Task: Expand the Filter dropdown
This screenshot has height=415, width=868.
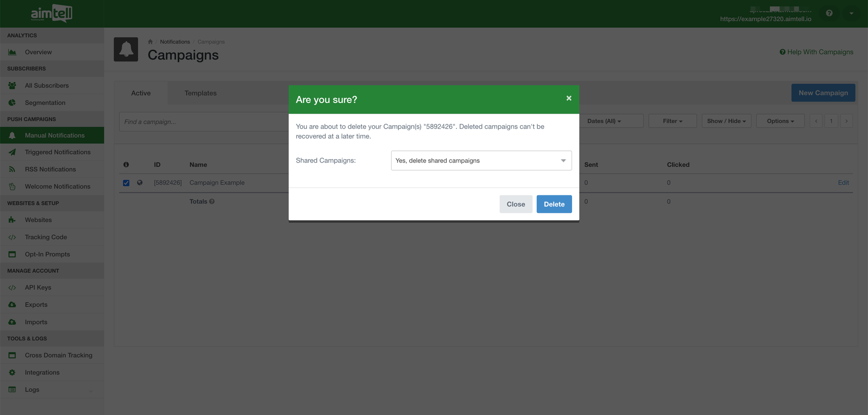Action: [x=672, y=121]
